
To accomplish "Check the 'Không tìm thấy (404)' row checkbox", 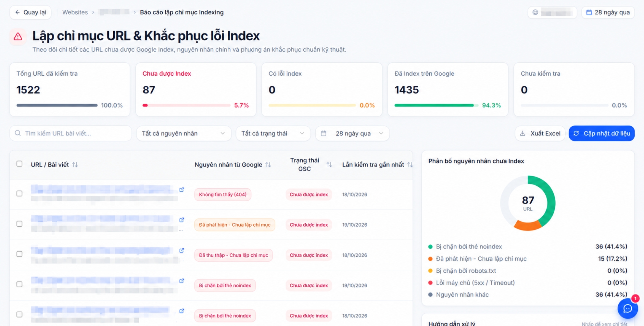I will [19, 194].
